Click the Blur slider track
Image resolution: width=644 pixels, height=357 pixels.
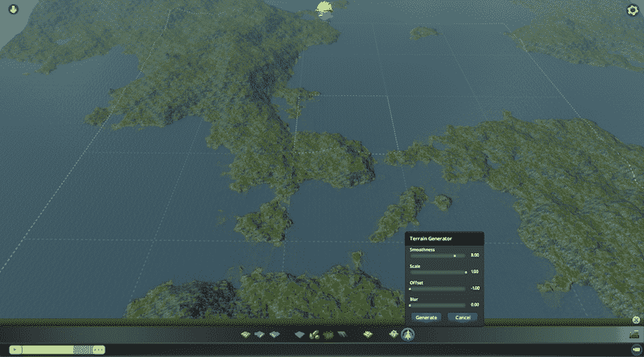point(437,305)
